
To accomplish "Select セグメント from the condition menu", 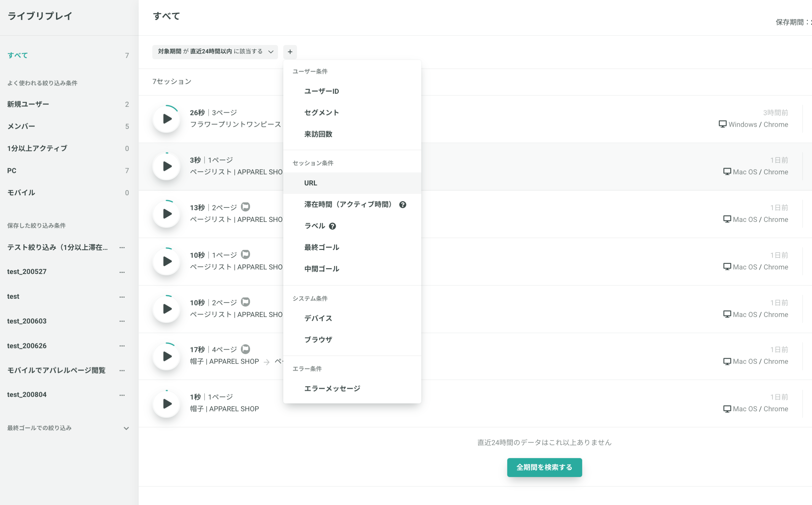I will tap(352, 112).
